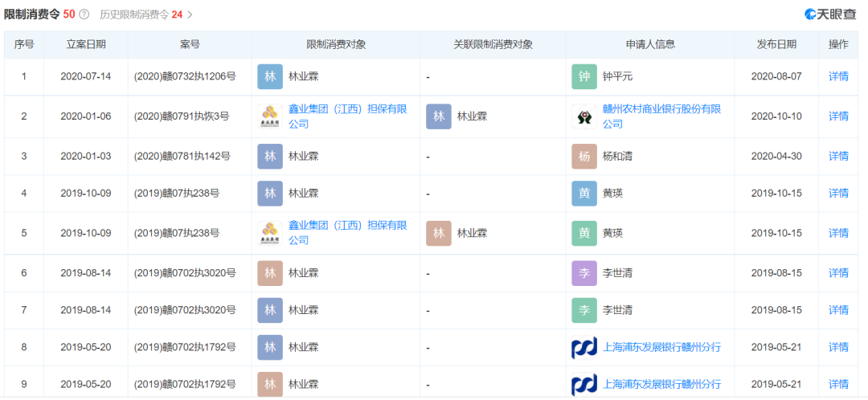Click the 黄 avatar in row 5

pos(584,234)
